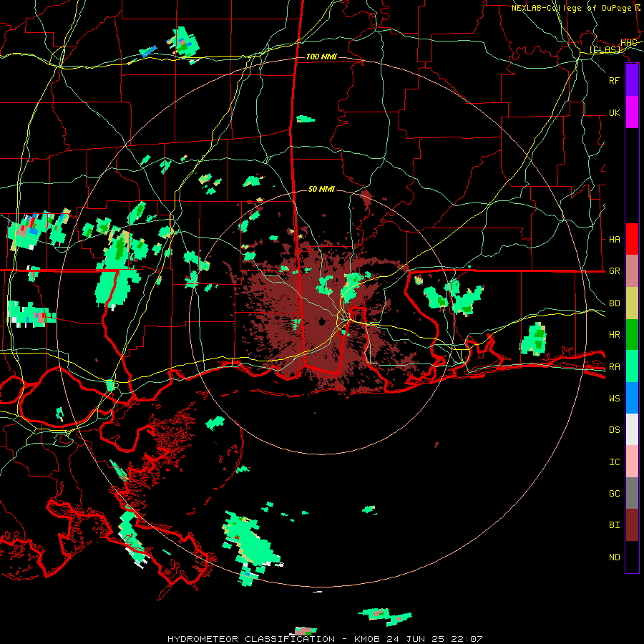This screenshot has height=644, width=644.
Task: Click the 'RF' legend label
Action: (614, 80)
